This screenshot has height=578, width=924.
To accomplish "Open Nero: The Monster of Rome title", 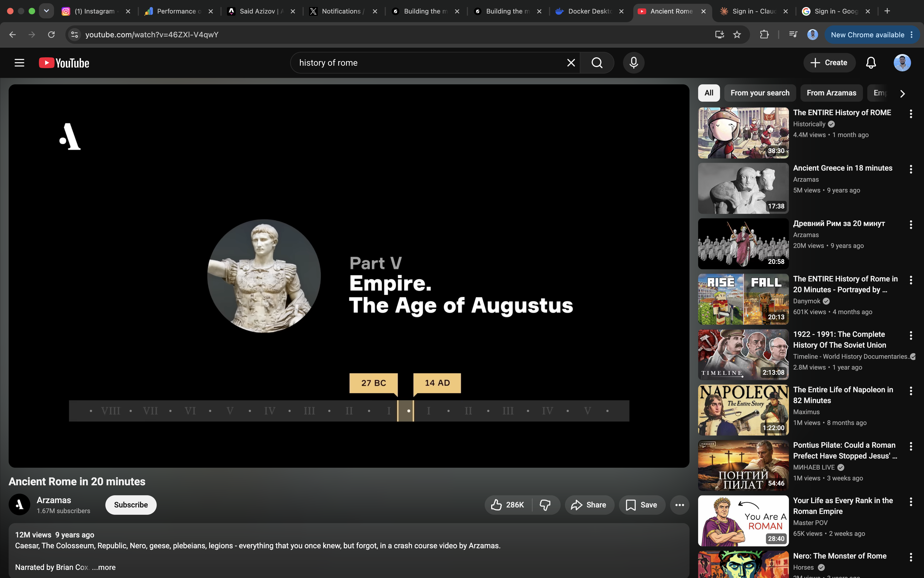I will click(840, 556).
